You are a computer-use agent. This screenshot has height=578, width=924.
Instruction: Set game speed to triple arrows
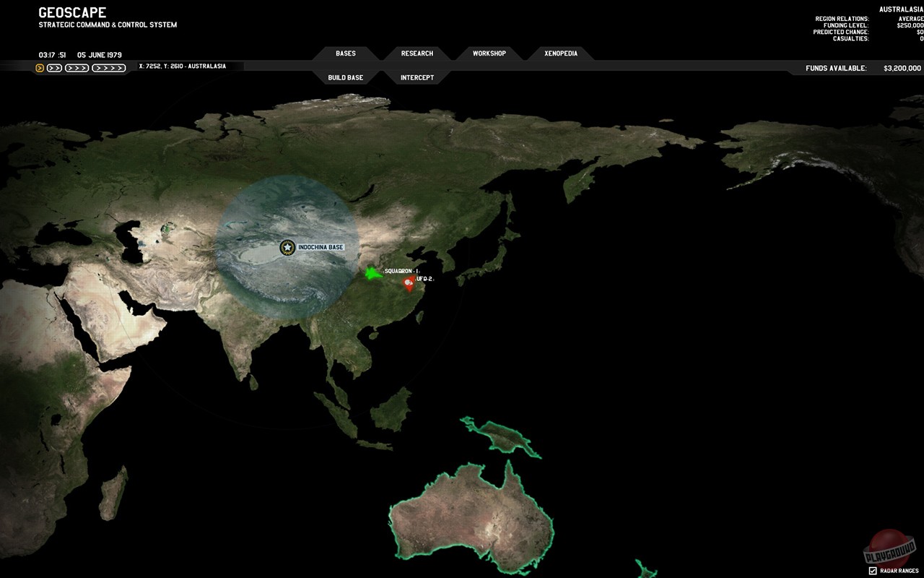tap(77, 68)
